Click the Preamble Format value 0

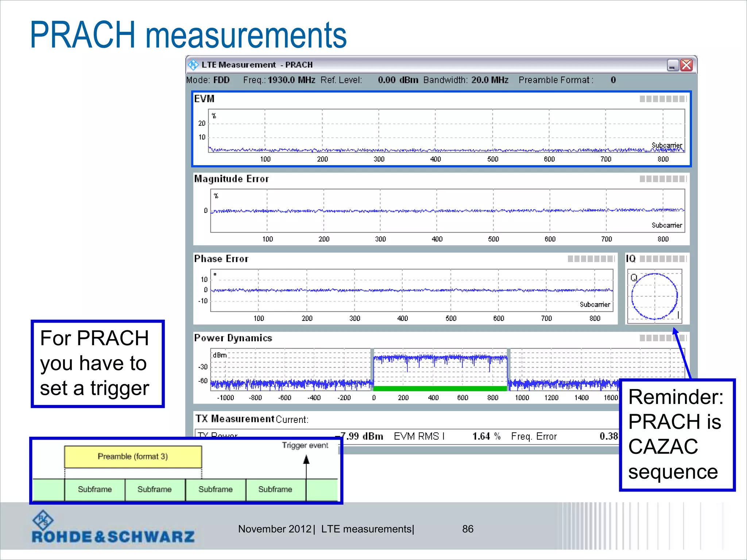click(613, 80)
